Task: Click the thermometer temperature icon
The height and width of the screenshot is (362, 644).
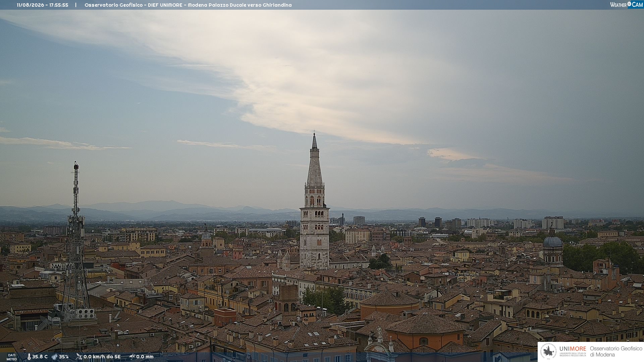Action: click(29, 357)
